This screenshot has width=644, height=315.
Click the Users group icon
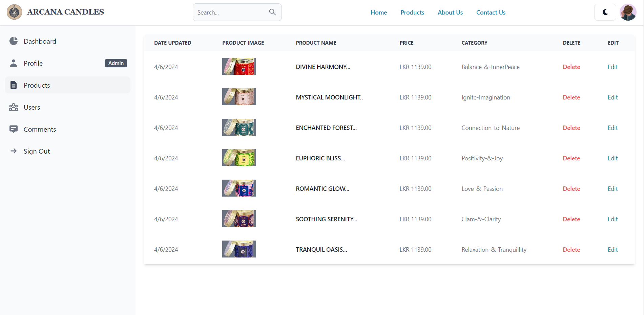(x=14, y=107)
